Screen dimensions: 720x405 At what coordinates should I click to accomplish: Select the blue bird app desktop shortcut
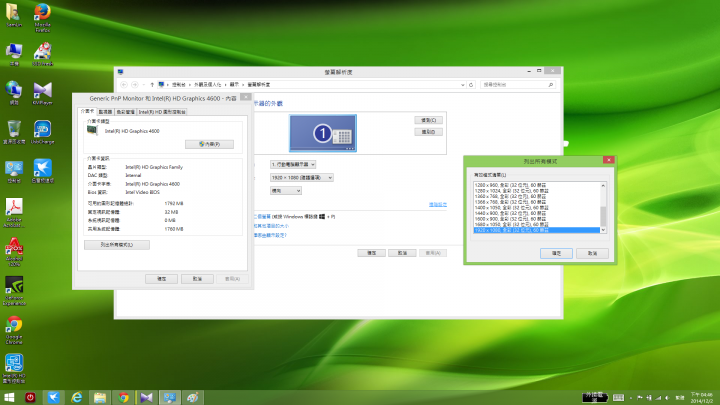coord(42,171)
